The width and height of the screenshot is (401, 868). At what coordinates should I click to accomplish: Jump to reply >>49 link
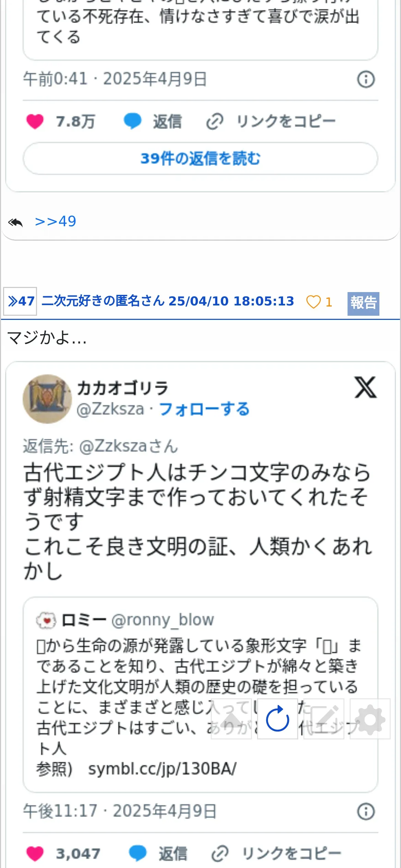coord(56,221)
